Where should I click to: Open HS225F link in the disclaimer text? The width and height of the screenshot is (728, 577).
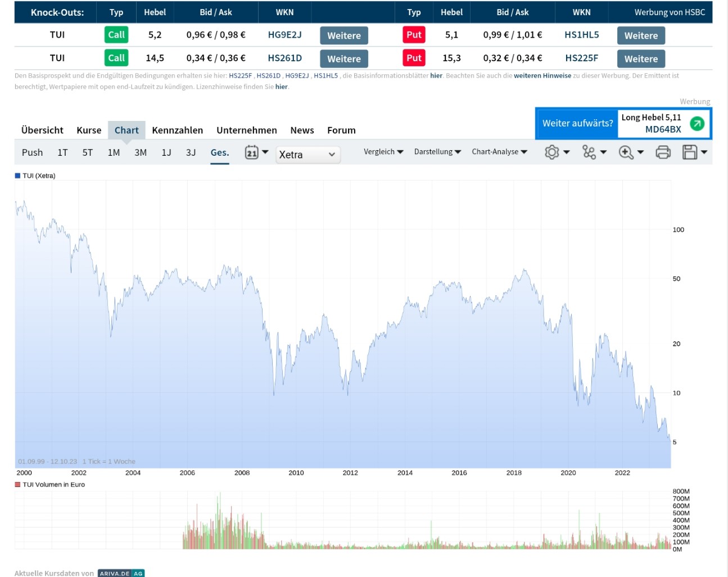[x=241, y=76]
